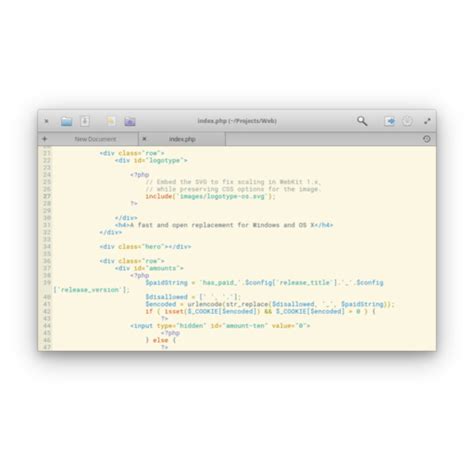Click the wrapped ['release_version'] line
474x474 pixels.
91,290
